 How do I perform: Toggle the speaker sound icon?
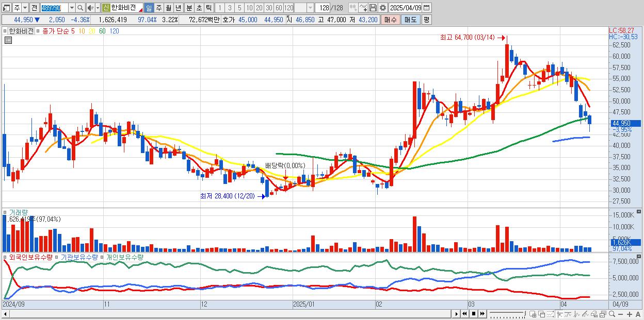(x=90, y=8)
